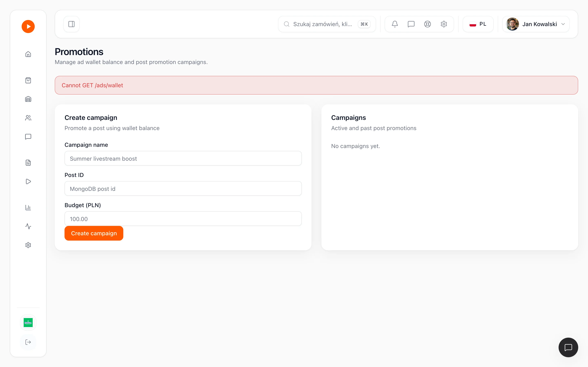Click the Create campaign orange button
This screenshot has height=367, width=588.
94,233
